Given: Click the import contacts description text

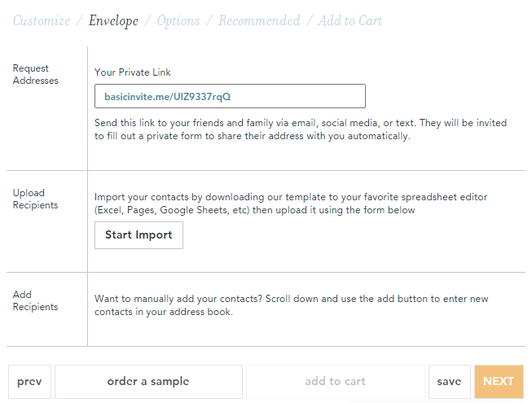Looking at the screenshot, I should pos(291,204).
